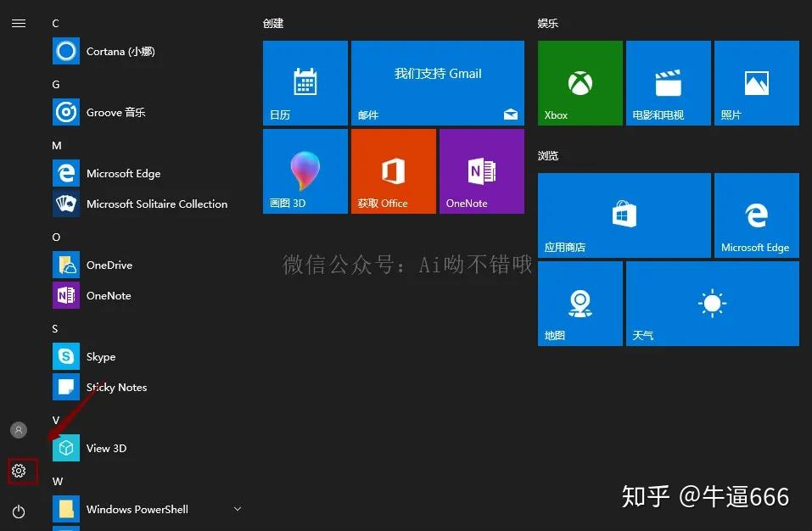Expand the Windows PowerShell folder
The width and height of the screenshot is (812, 531).
coord(238,509)
